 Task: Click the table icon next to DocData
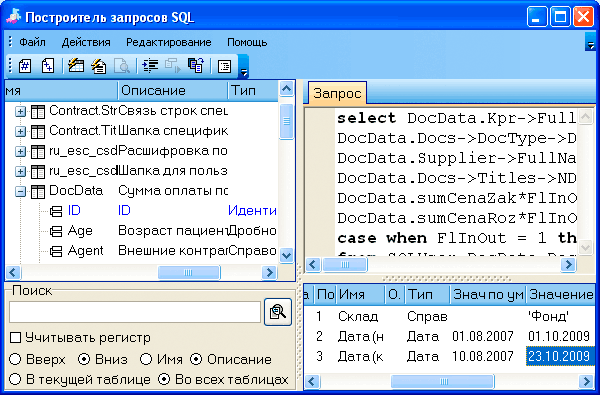click(38, 191)
